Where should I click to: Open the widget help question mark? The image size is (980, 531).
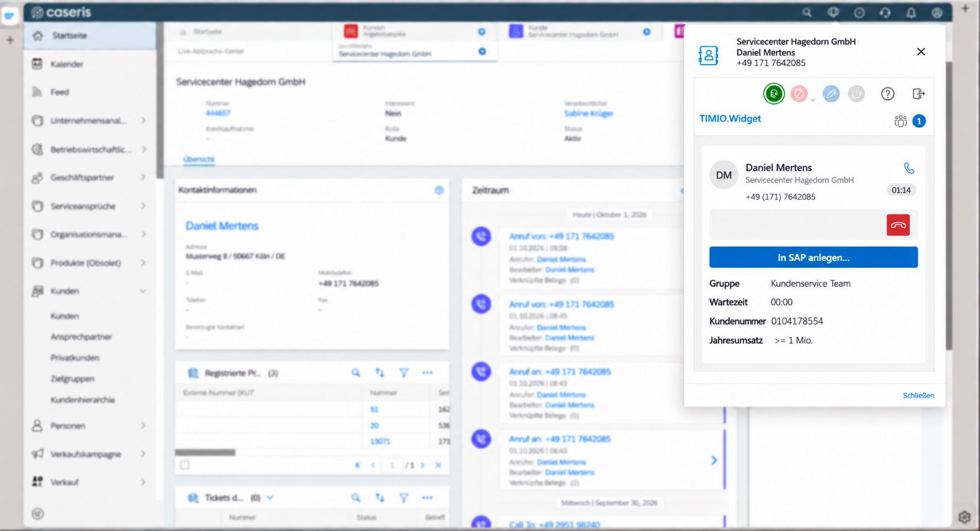(887, 94)
